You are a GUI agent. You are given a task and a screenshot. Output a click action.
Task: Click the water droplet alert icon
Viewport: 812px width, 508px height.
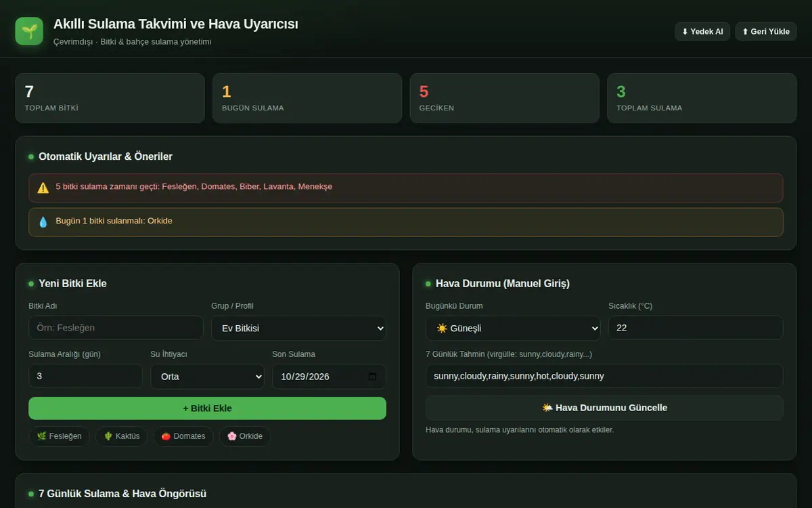[43, 221]
